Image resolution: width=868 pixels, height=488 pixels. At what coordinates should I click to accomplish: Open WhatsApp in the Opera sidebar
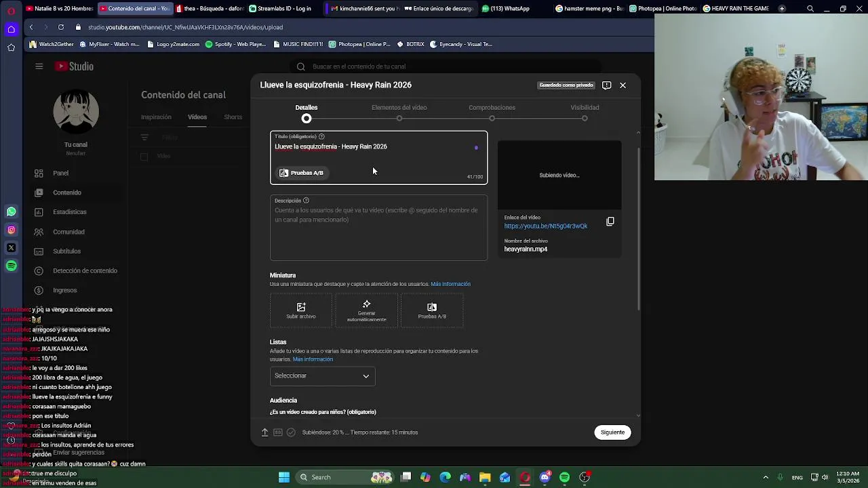[11, 211]
